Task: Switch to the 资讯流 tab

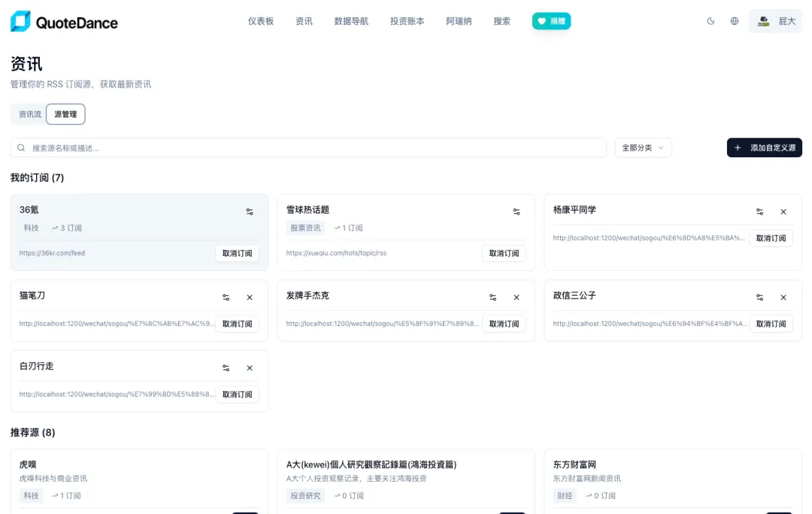Action: pos(29,114)
